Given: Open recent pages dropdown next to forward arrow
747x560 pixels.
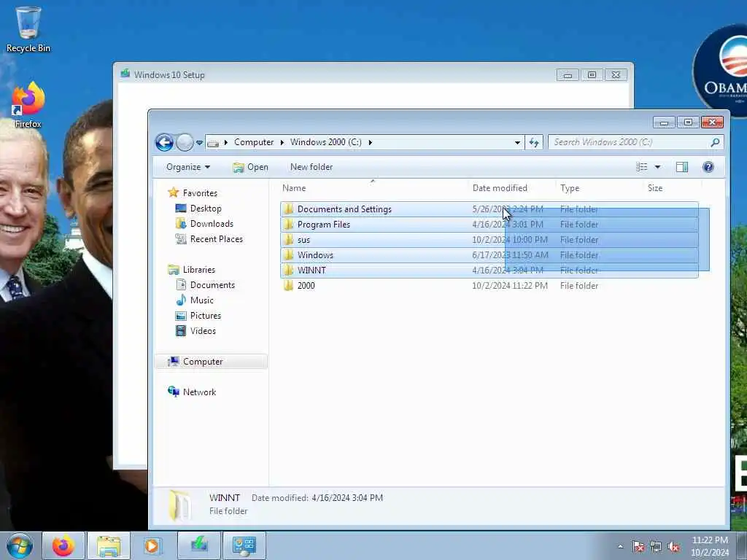Looking at the screenshot, I should 199,142.
